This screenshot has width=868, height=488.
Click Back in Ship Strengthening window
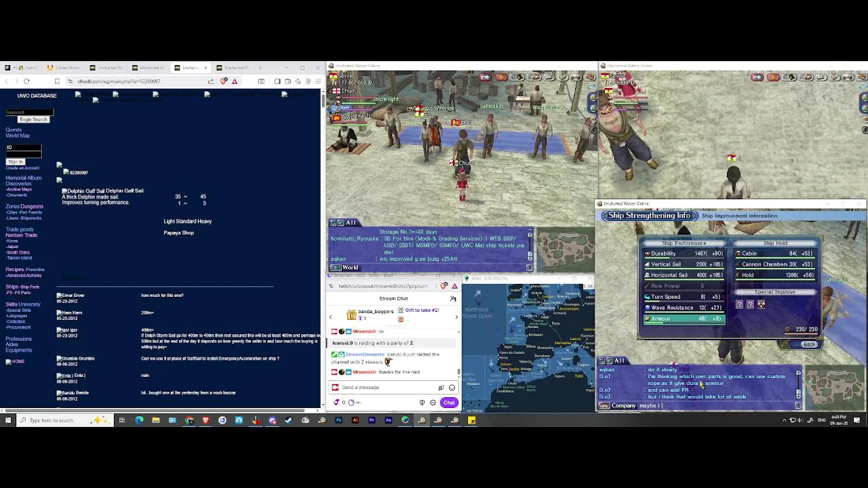click(809, 344)
